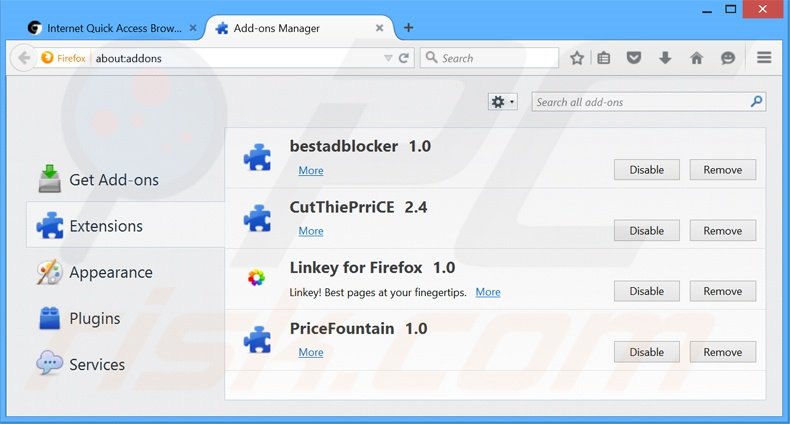Open the Downloads arrow icon
The width and height of the screenshot is (790, 424).
click(x=665, y=58)
